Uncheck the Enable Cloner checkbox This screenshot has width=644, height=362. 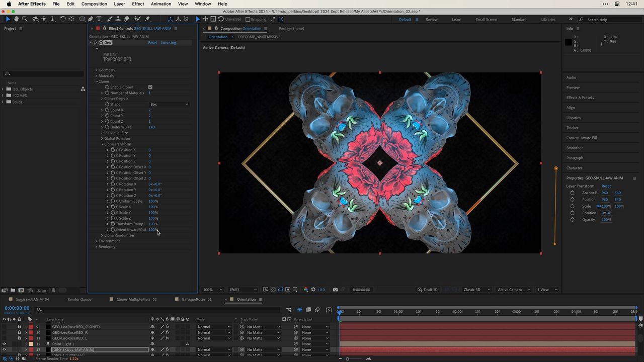coord(150,87)
